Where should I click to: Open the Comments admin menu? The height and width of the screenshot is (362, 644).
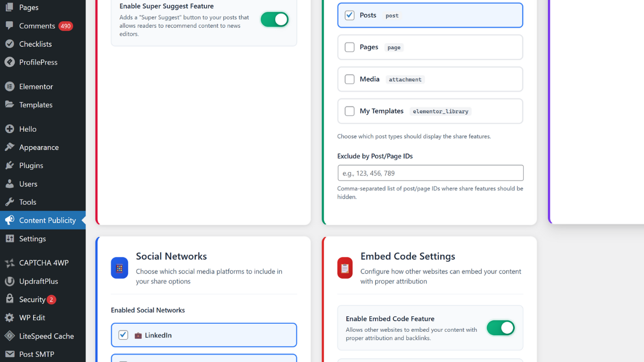click(43, 26)
